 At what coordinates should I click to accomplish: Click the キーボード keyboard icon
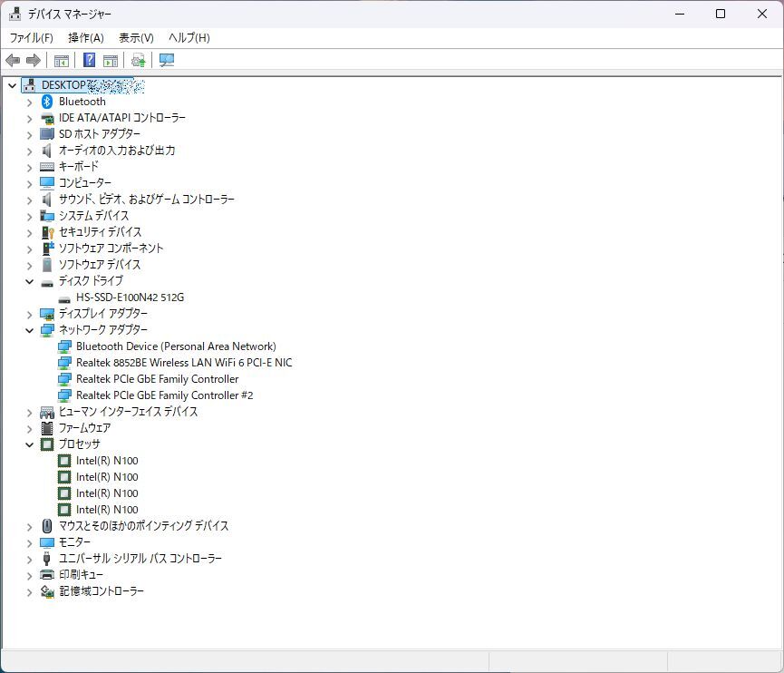tap(47, 167)
